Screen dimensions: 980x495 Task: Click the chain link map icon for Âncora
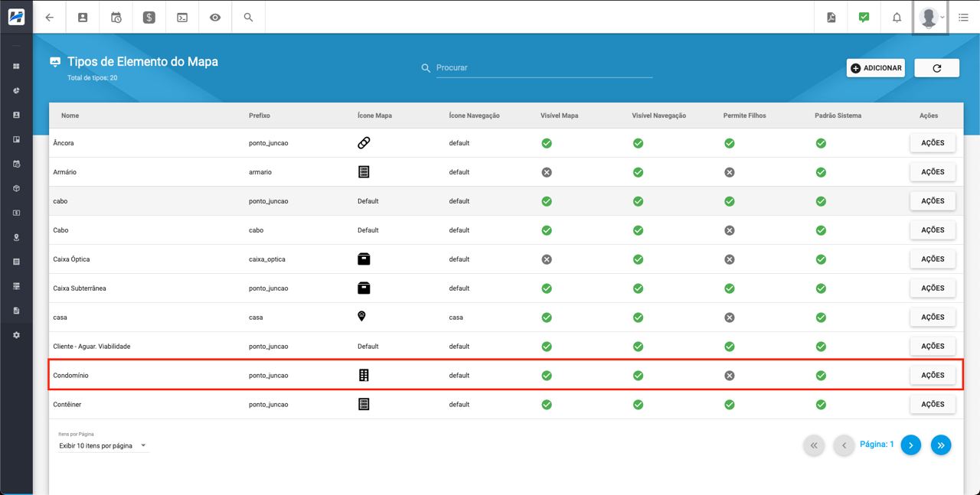pyautogui.click(x=364, y=143)
